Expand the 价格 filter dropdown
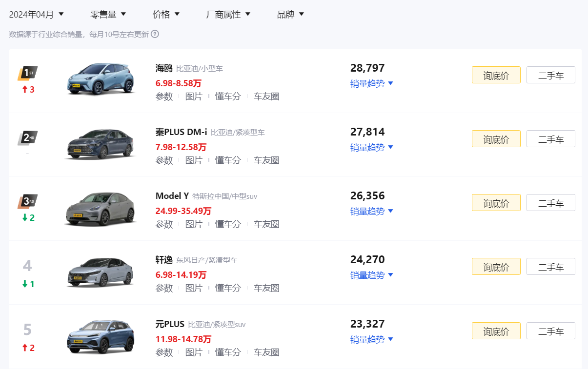Screen dimensions: 588x369 [x=166, y=14]
